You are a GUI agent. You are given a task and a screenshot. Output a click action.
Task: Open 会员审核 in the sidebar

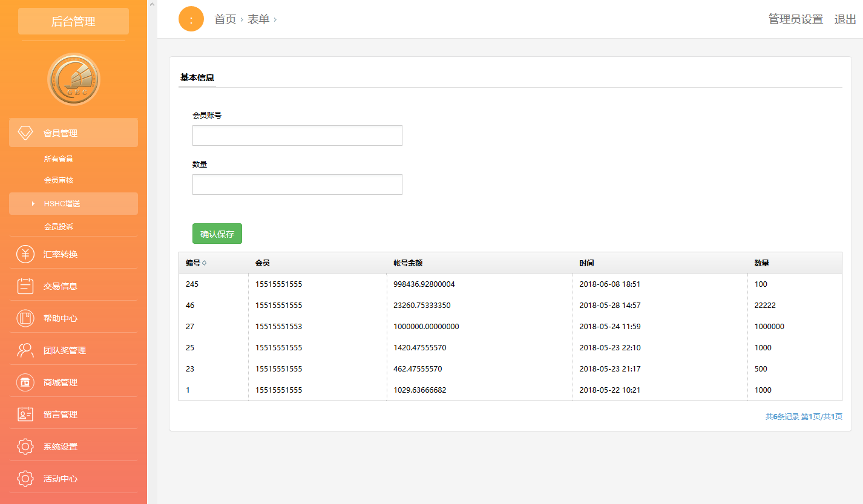(x=58, y=180)
